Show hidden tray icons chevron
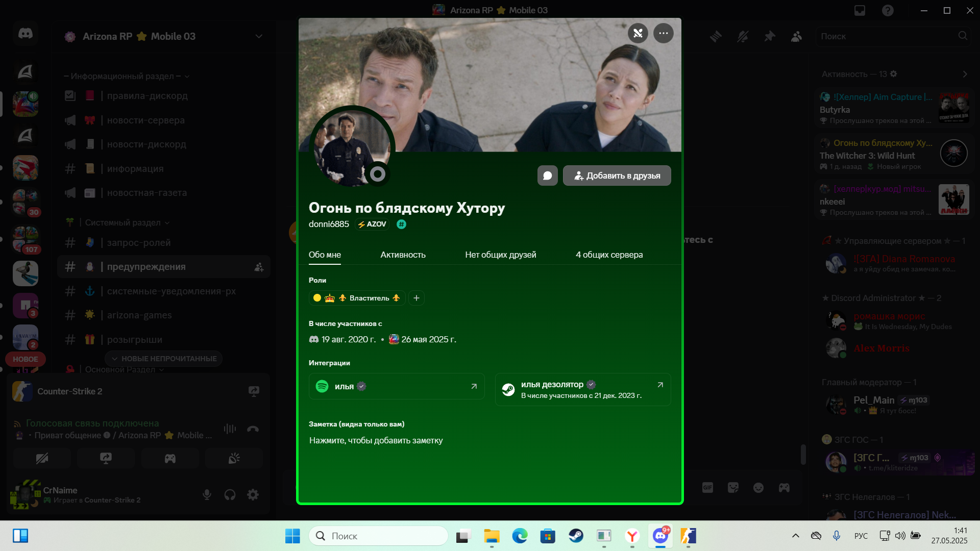 click(795, 536)
